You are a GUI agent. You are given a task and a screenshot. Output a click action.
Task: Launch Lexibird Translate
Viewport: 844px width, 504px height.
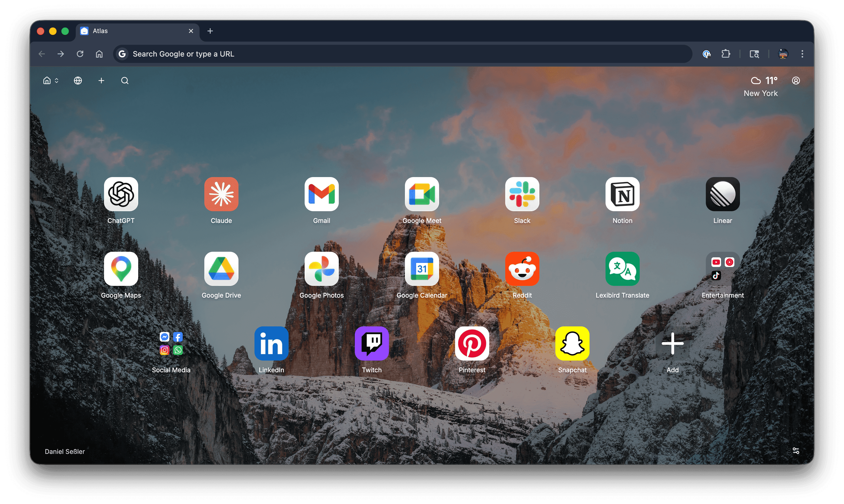622,269
